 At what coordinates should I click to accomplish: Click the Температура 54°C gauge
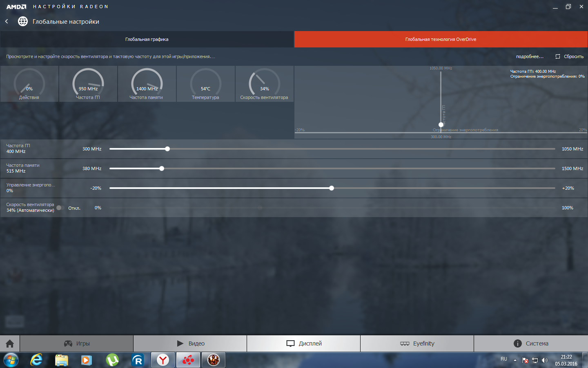point(206,84)
